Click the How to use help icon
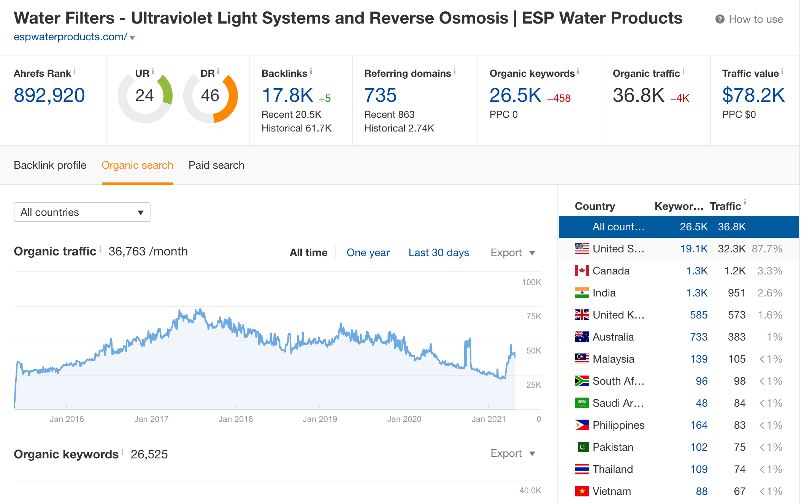 pos(720,19)
